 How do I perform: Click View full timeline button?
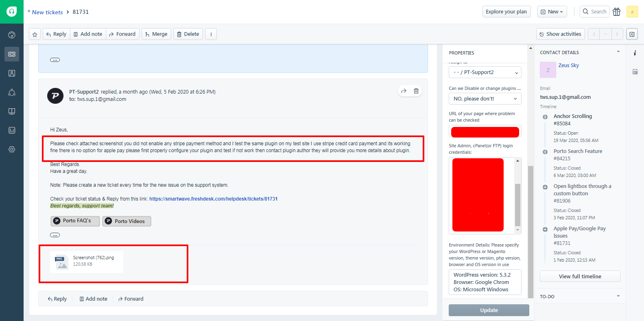pos(580,276)
